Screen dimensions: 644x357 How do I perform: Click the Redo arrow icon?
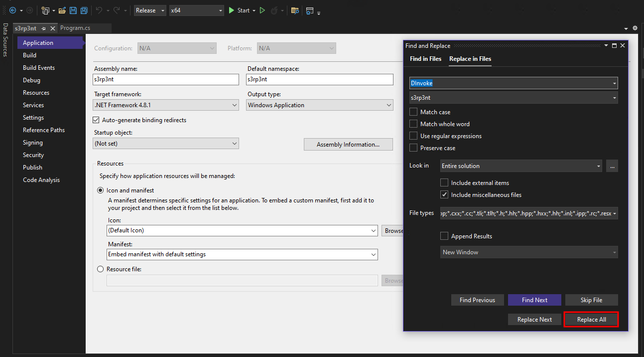pos(117,10)
